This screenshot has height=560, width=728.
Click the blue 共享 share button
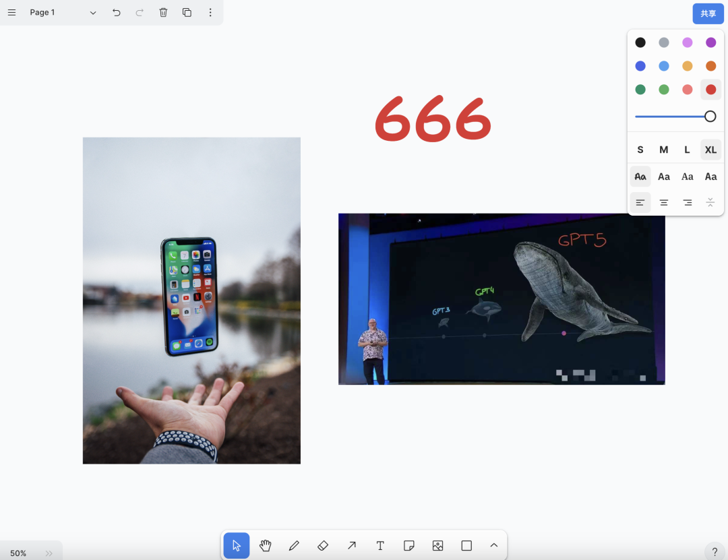click(x=708, y=13)
